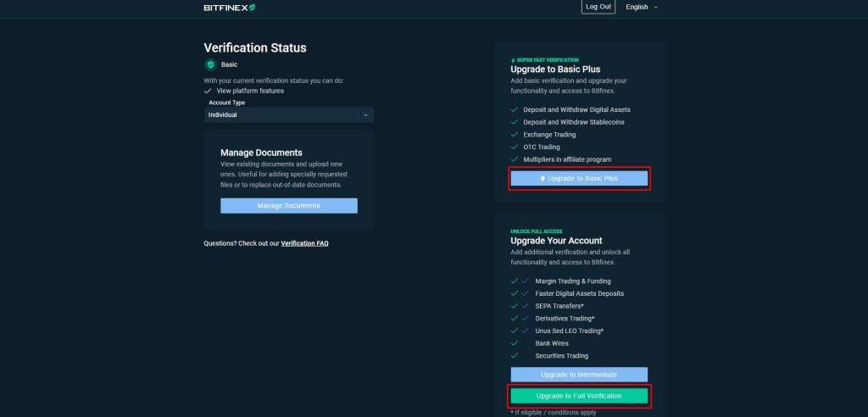Viewport: 868px width, 417px height.
Task: Click the checkmark beside Securities Trading
Action: 515,355
